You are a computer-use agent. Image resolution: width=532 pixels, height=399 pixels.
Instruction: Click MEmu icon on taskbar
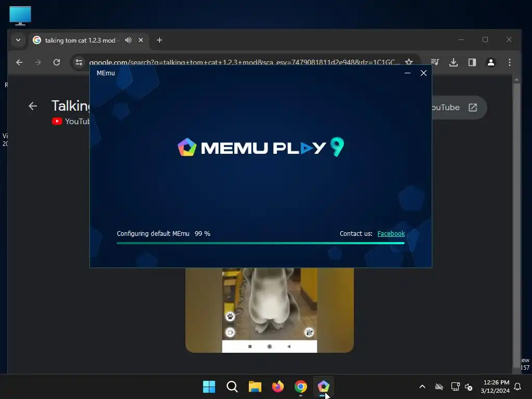323,387
